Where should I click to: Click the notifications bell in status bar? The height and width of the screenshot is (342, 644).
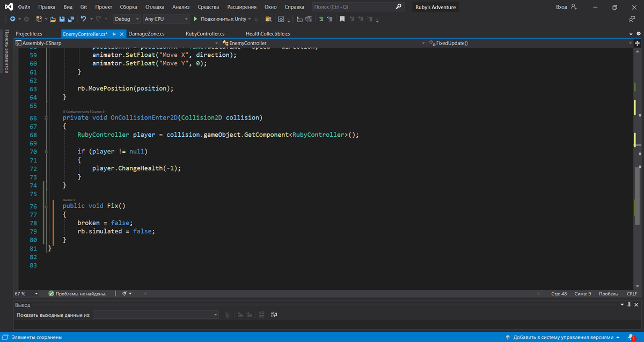pyautogui.click(x=631, y=337)
